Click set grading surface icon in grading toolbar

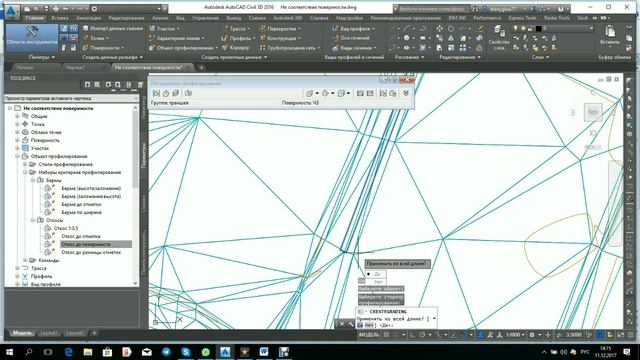coord(166,93)
